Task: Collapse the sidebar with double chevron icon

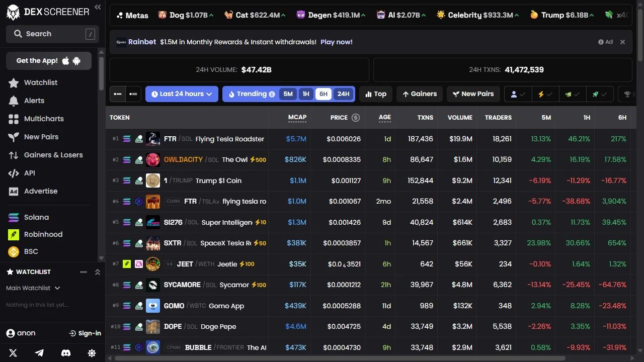Action: 98,7
